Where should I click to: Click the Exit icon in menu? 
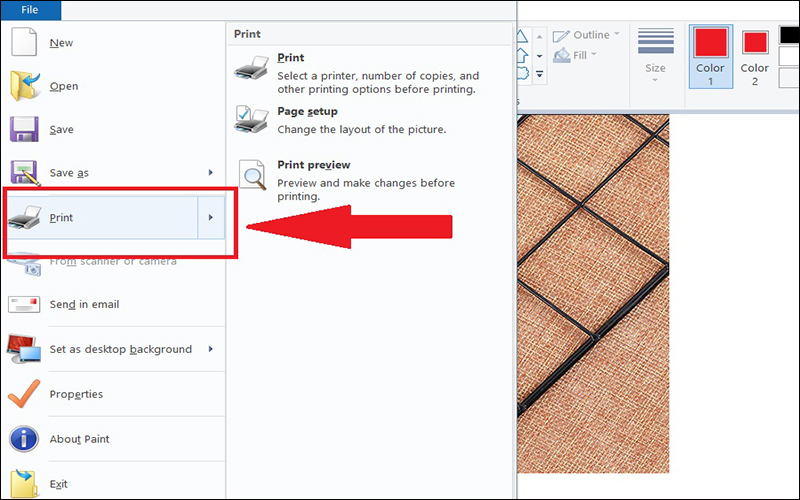point(24,483)
